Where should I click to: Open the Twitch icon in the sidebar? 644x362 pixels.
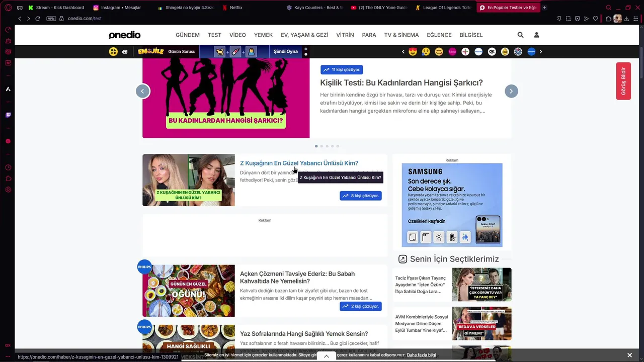pyautogui.click(x=8, y=115)
